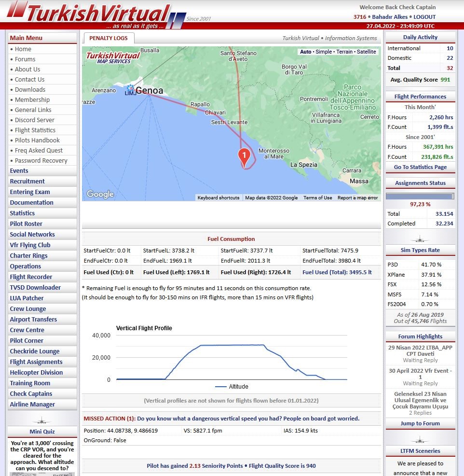The image size is (464, 476).
Task: Open Flight Statistics from the menu
Action: [x=35, y=130]
